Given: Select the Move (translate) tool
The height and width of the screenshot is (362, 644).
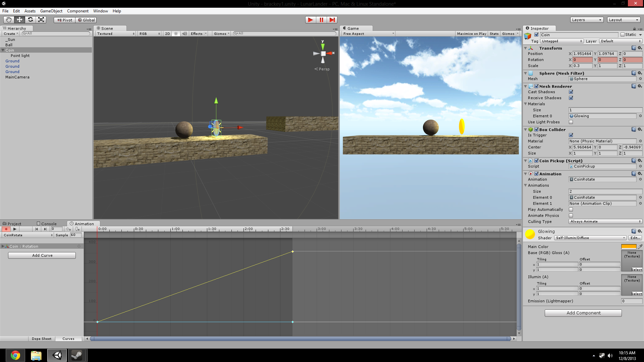Looking at the screenshot, I should [x=19, y=20].
